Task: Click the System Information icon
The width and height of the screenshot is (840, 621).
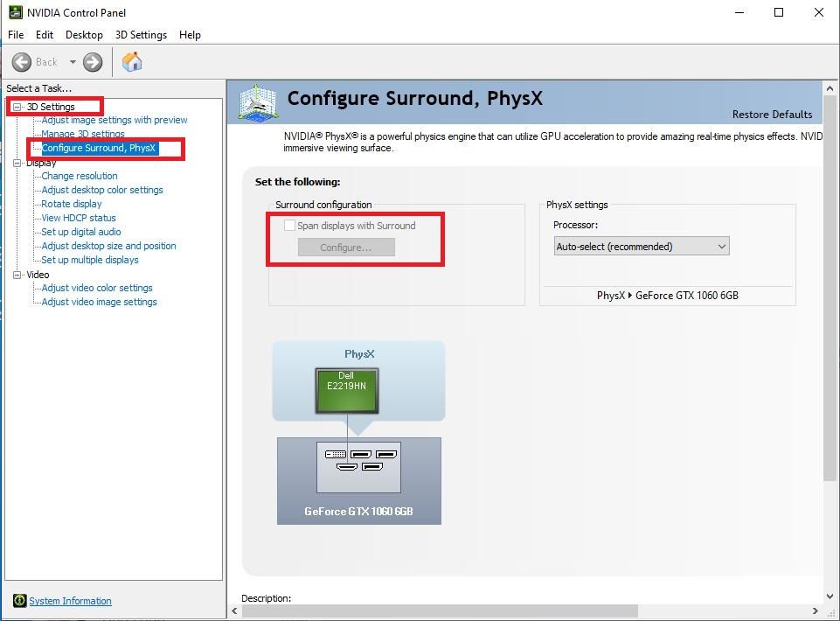Action: 20,601
